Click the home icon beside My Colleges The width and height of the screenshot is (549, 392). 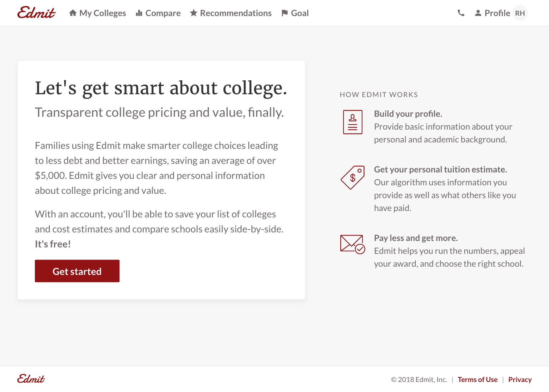73,13
